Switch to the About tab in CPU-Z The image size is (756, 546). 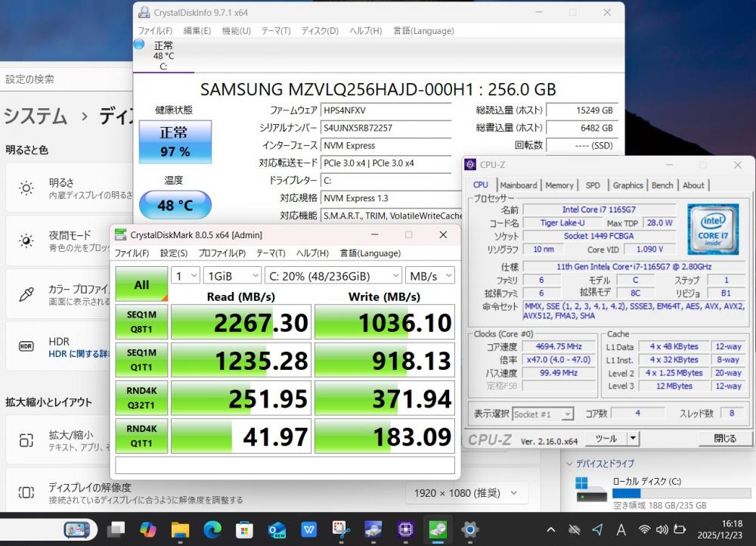click(693, 185)
